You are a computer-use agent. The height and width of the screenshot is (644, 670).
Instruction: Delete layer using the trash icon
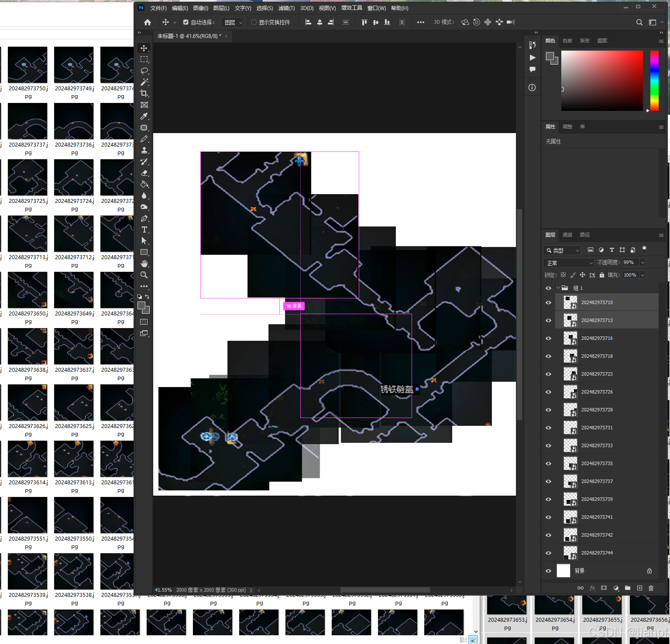(651, 588)
